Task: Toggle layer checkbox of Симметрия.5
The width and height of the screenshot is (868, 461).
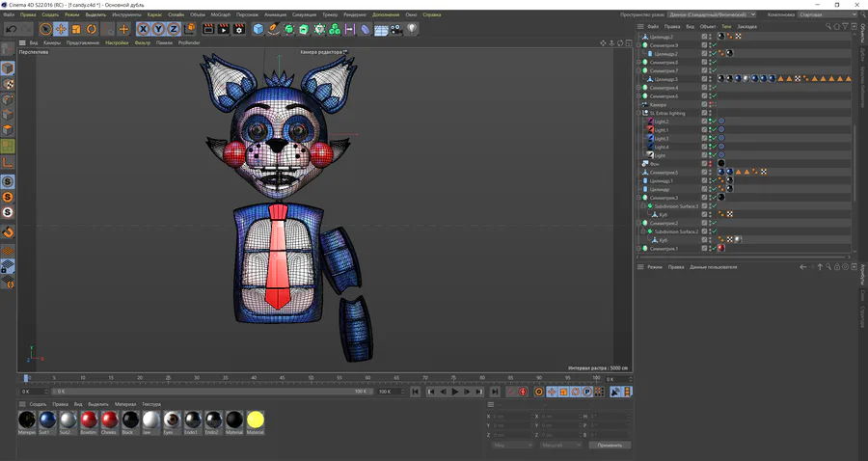Action: click(704, 172)
